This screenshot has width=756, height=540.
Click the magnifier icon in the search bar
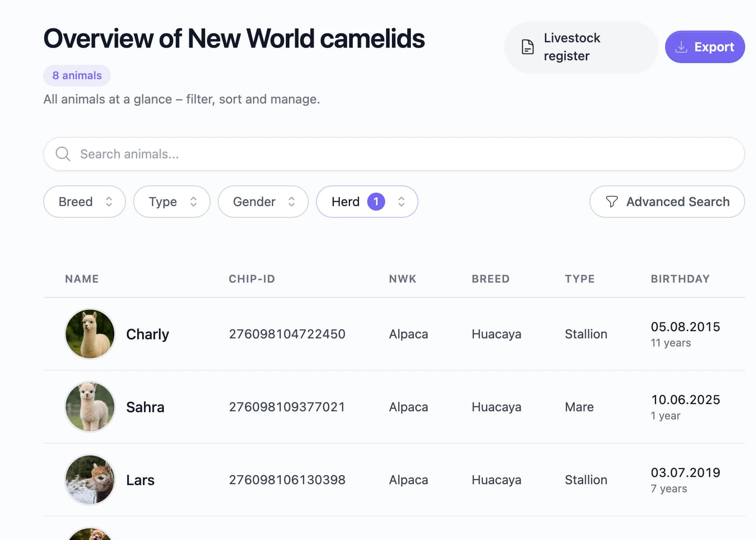pos(63,154)
